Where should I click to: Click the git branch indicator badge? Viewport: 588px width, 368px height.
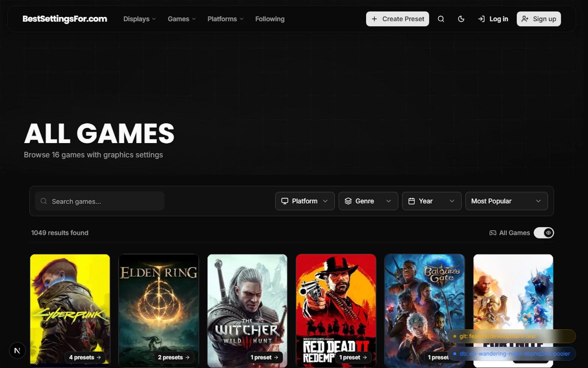click(512, 336)
